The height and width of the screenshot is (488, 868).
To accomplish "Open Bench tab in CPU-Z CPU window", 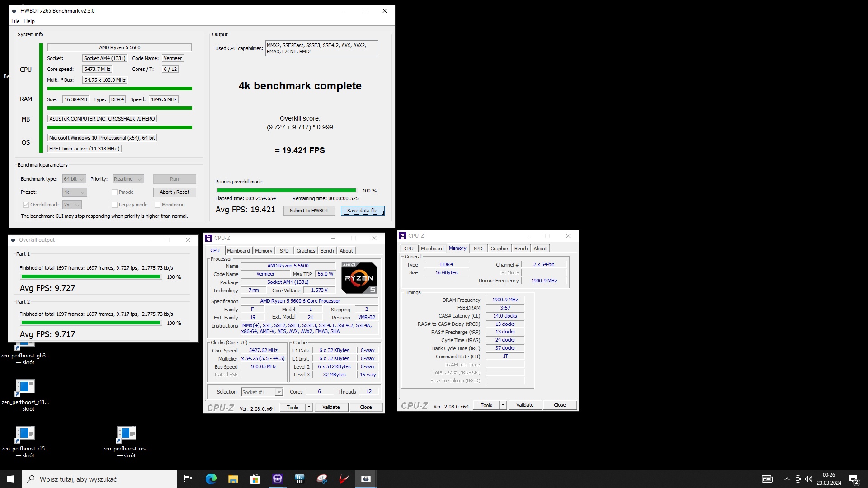I will coord(327,251).
